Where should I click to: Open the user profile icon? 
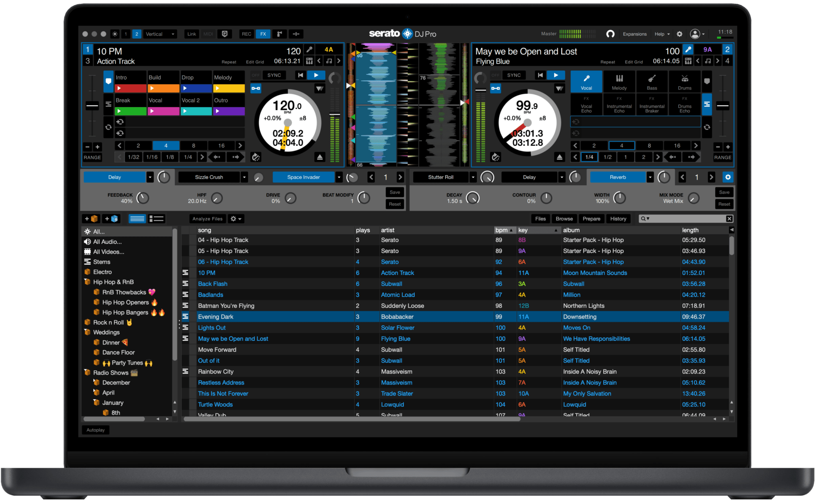tap(695, 34)
